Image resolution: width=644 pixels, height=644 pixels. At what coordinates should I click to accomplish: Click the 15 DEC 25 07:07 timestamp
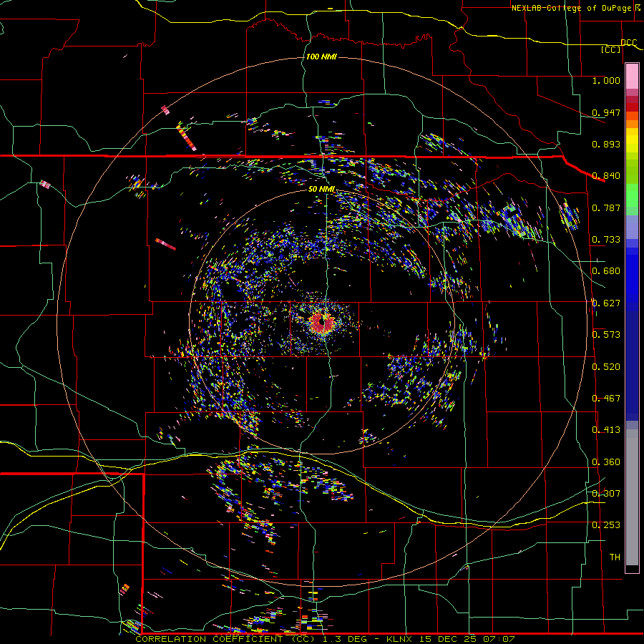pyautogui.click(x=466, y=639)
